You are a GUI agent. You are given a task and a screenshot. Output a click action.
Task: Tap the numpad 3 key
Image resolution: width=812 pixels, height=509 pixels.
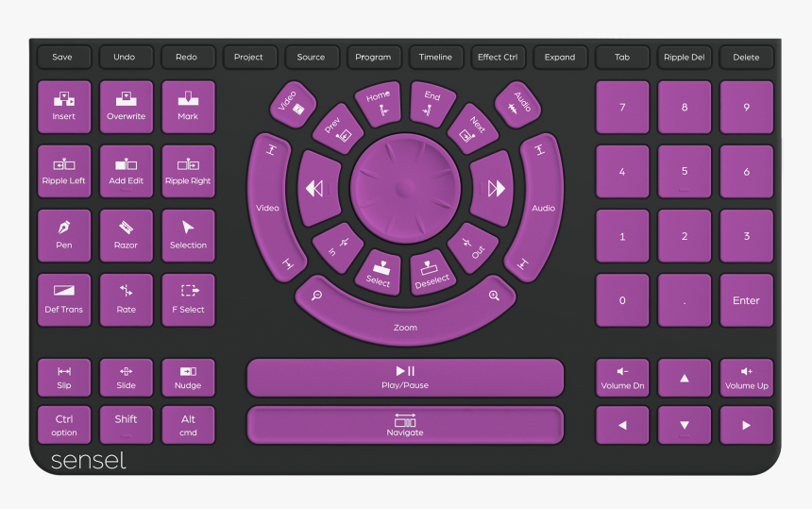click(x=746, y=235)
